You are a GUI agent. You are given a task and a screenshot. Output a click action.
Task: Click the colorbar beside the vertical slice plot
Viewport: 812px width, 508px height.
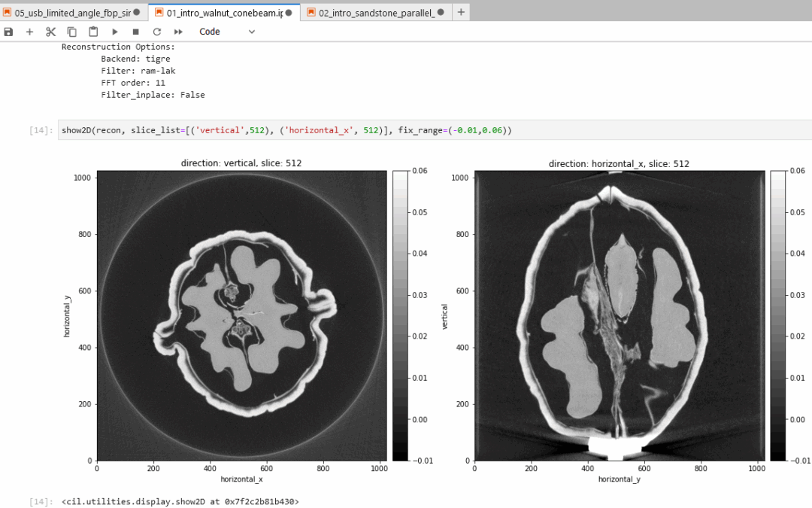[401, 315]
